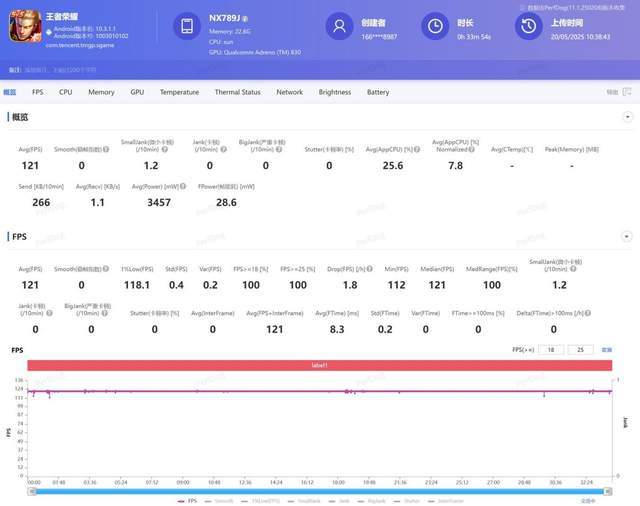The image size is (640, 506).
Task: Click the duration clock icon
Action: click(x=434, y=26)
